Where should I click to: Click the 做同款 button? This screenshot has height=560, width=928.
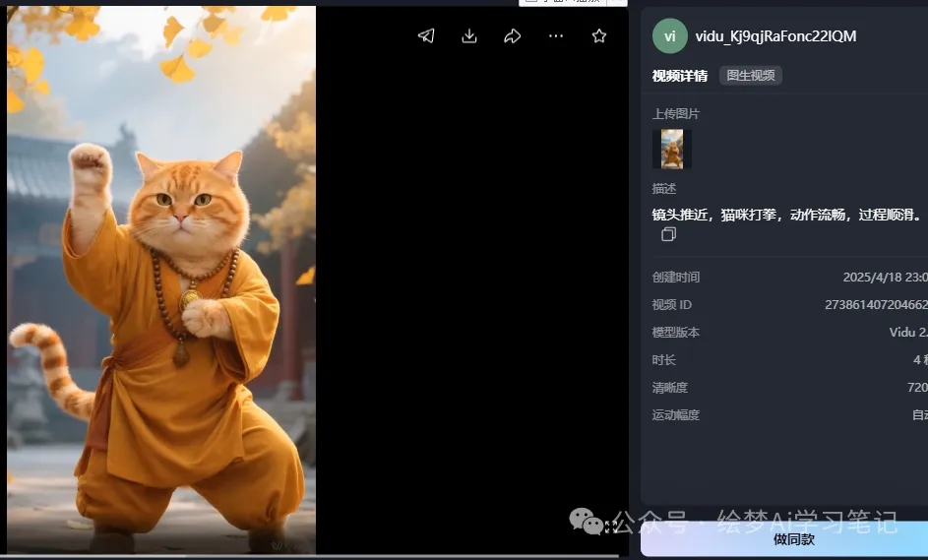784,539
